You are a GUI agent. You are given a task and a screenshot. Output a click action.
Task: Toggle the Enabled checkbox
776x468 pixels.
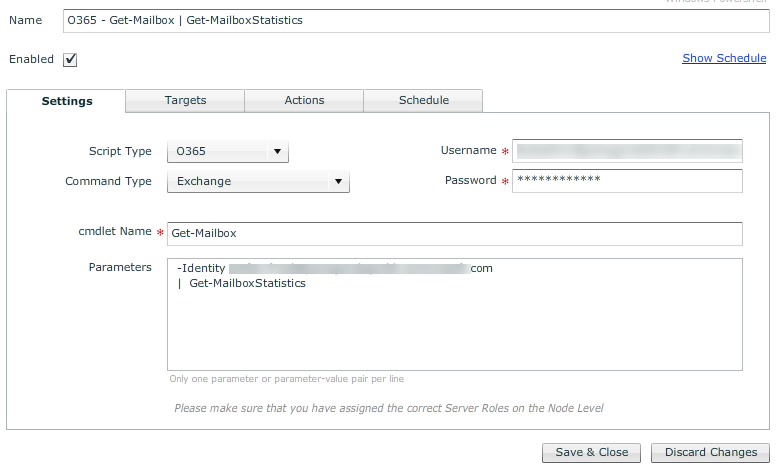(x=70, y=60)
